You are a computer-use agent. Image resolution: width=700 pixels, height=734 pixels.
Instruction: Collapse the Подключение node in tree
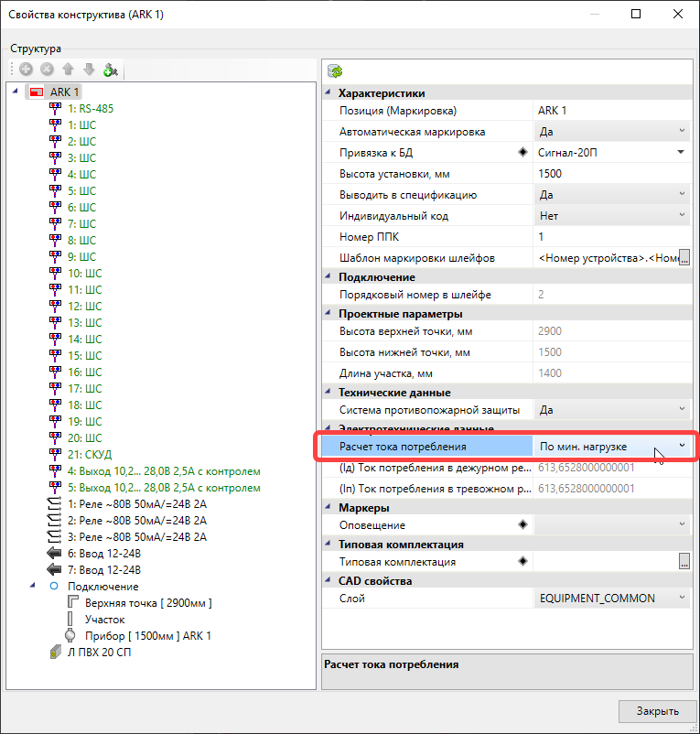tap(34, 587)
